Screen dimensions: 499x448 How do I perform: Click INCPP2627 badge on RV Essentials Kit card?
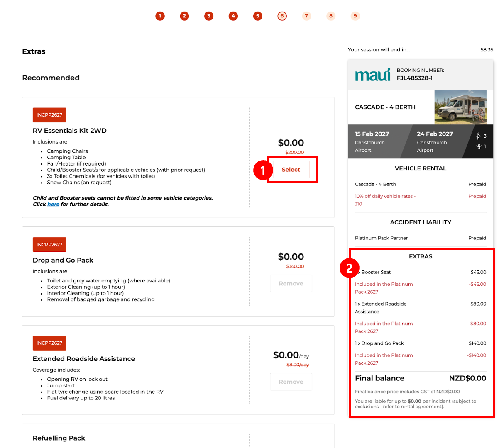[x=49, y=115]
